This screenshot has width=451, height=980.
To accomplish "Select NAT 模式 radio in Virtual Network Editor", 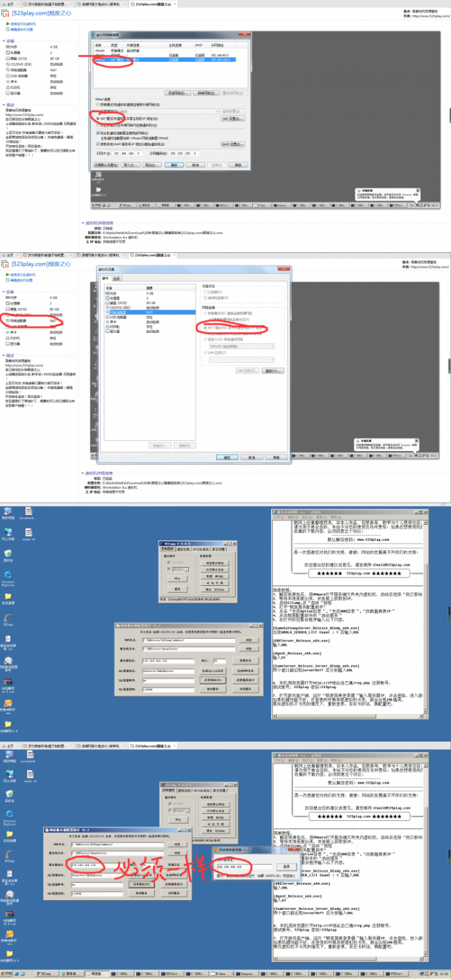I will point(97,118).
